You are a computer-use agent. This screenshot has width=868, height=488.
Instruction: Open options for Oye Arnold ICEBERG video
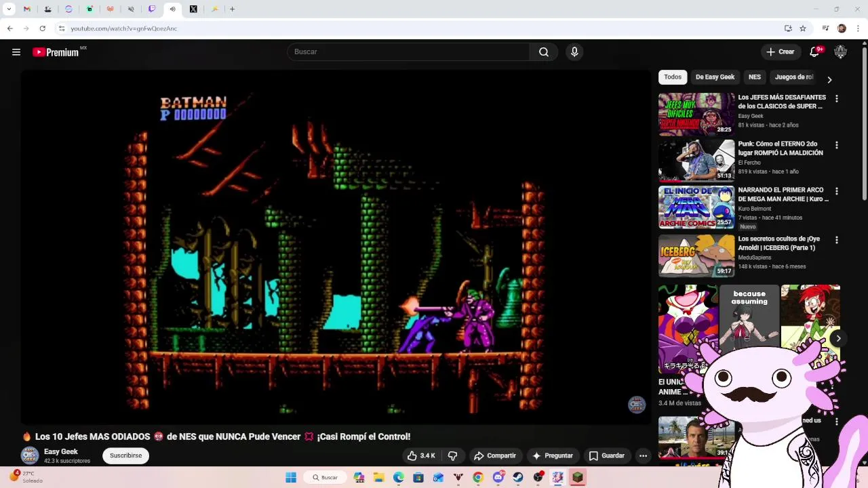click(x=836, y=240)
